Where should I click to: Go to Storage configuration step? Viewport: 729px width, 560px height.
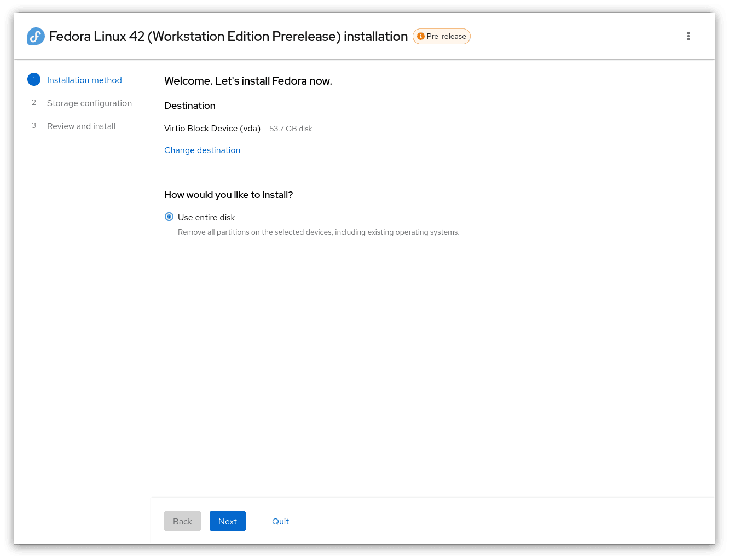click(x=89, y=103)
